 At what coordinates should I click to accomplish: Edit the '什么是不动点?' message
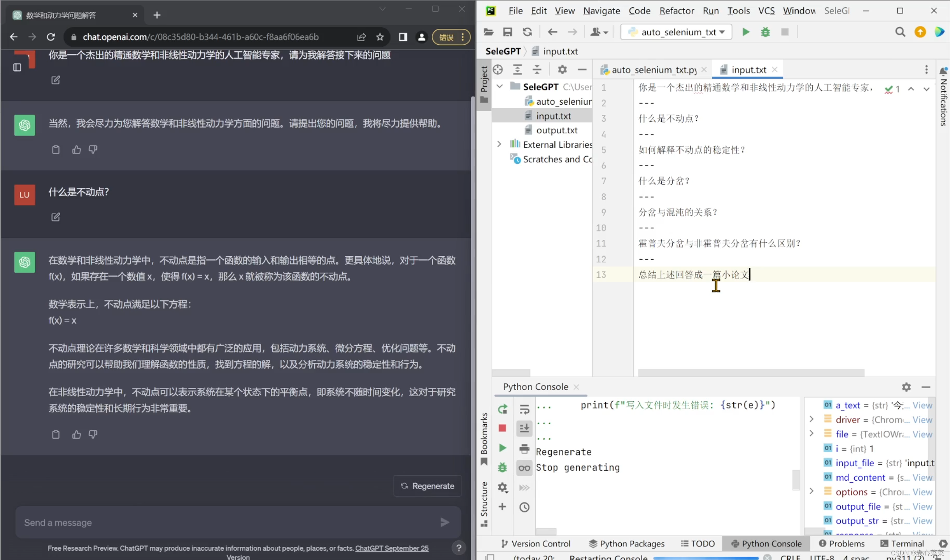[x=56, y=217]
